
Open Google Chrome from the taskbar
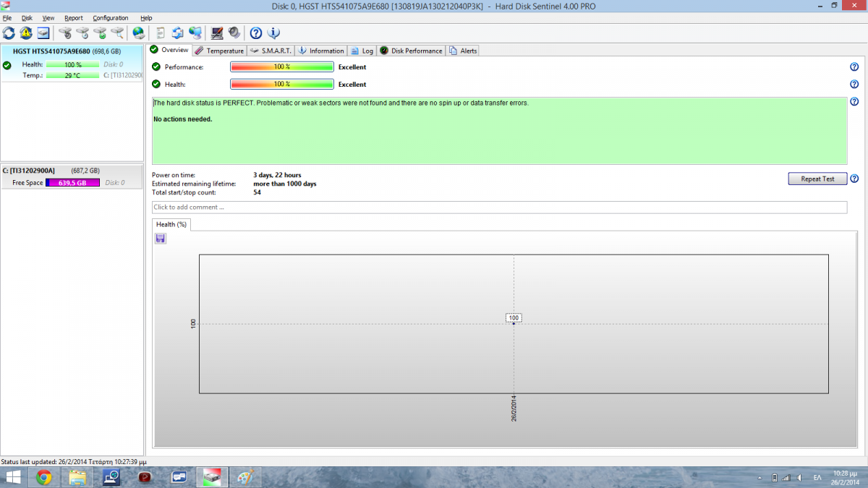click(x=45, y=477)
